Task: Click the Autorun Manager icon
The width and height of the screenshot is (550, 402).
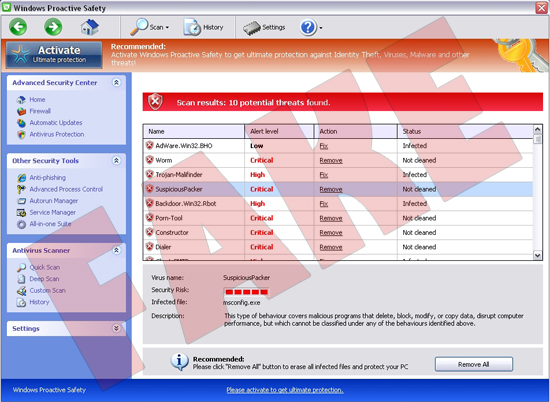Action: click(21, 201)
